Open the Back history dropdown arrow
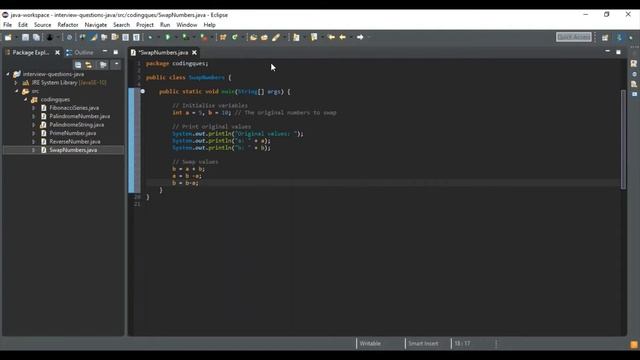This screenshot has width=640, height=360. (351, 37)
